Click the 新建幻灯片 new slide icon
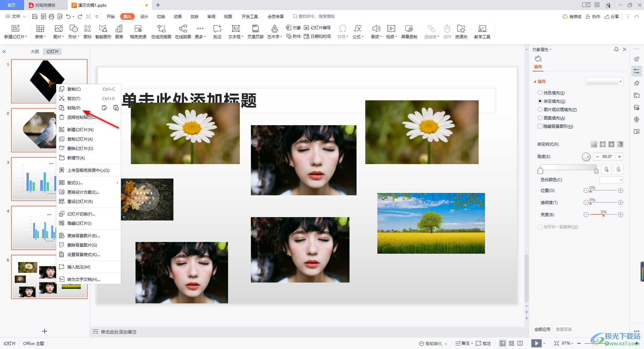This screenshot has height=349, width=644. [15, 29]
